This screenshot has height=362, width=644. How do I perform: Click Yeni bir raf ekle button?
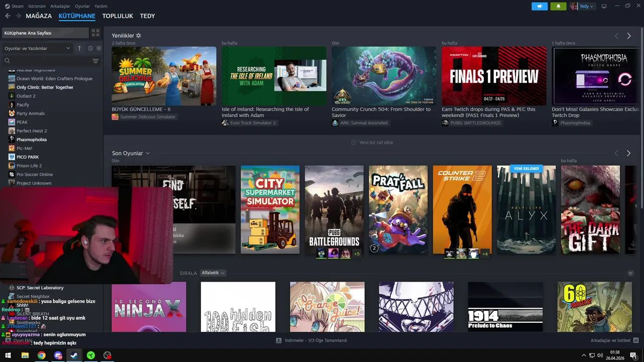(372, 142)
